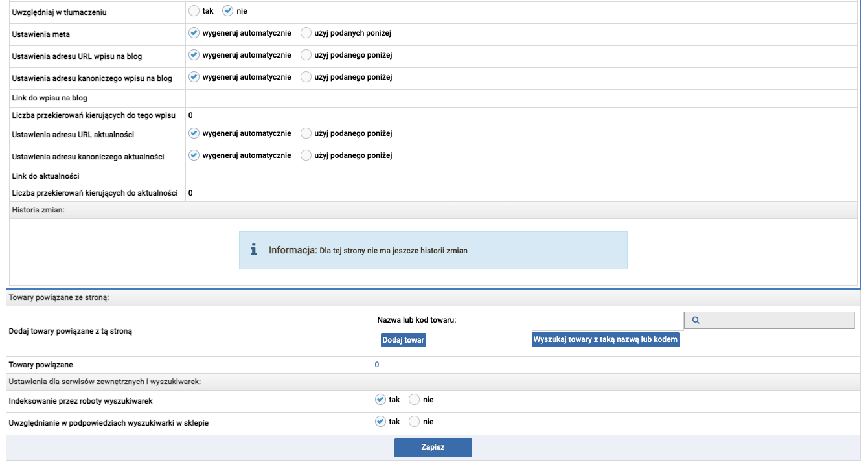Set blog canonical address to wygeneruj automatycznie
Image resolution: width=868 pixels, height=467 pixels.
click(x=194, y=77)
